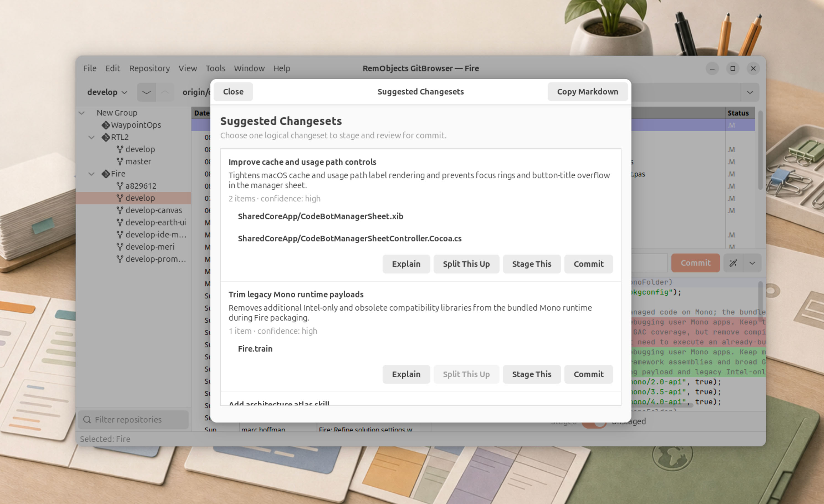
Task: Open the Tools menu
Action: [215, 68]
